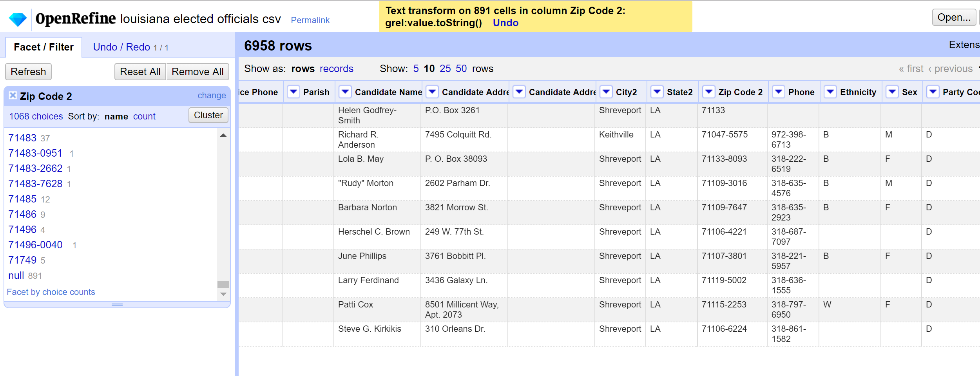980x376 pixels.
Task: Sort facet choices by count
Action: pos(144,116)
